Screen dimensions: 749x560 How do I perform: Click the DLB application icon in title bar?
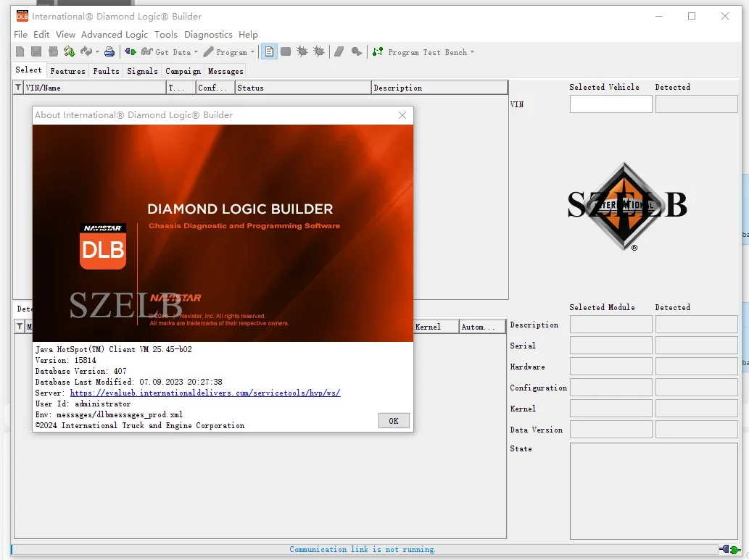pos(22,16)
